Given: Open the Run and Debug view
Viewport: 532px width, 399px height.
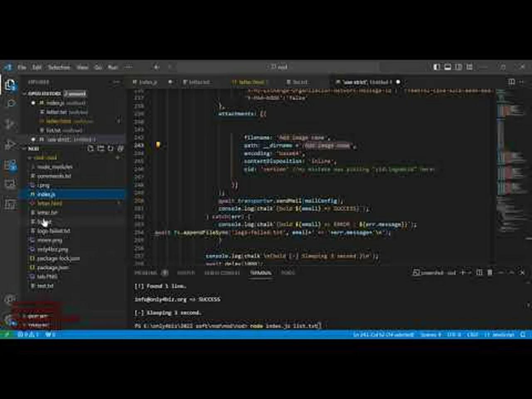Looking at the screenshot, I should point(9,143).
